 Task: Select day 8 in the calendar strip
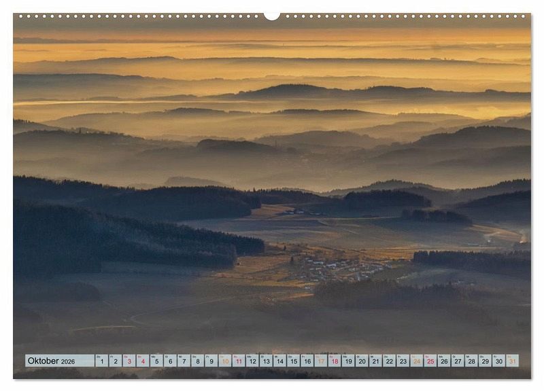click(197, 361)
